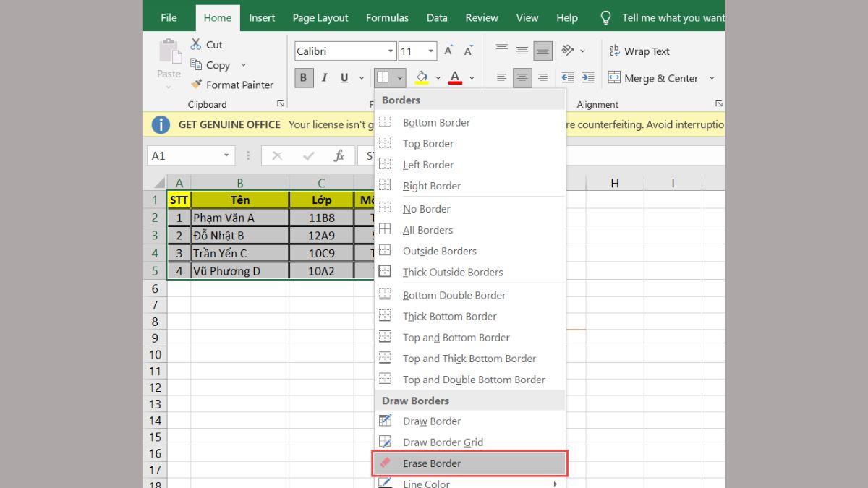This screenshot has height=488, width=868.
Task: Click the Center align icon
Action: (522, 78)
